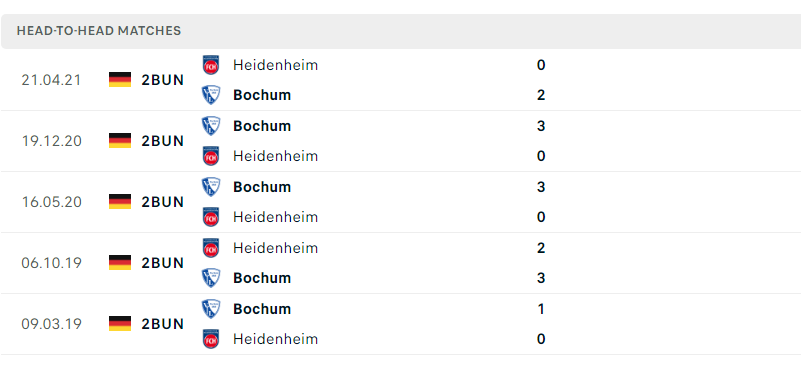Screen dimensions: 801x369
Task: Click Bochum crest in 09.03.19 match
Action: click(x=211, y=309)
